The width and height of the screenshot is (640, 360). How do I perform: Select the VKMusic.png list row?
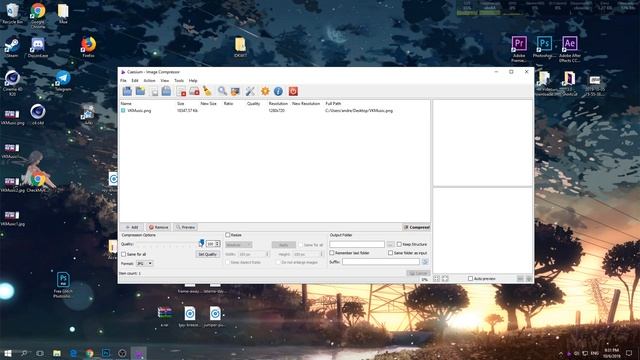click(275, 111)
